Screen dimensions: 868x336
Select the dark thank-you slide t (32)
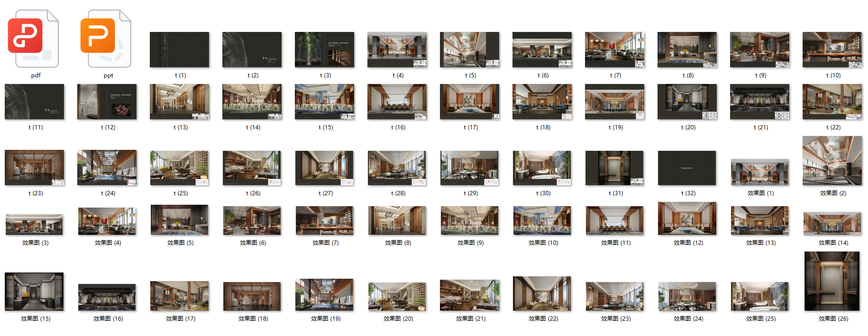click(x=687, y=168)
